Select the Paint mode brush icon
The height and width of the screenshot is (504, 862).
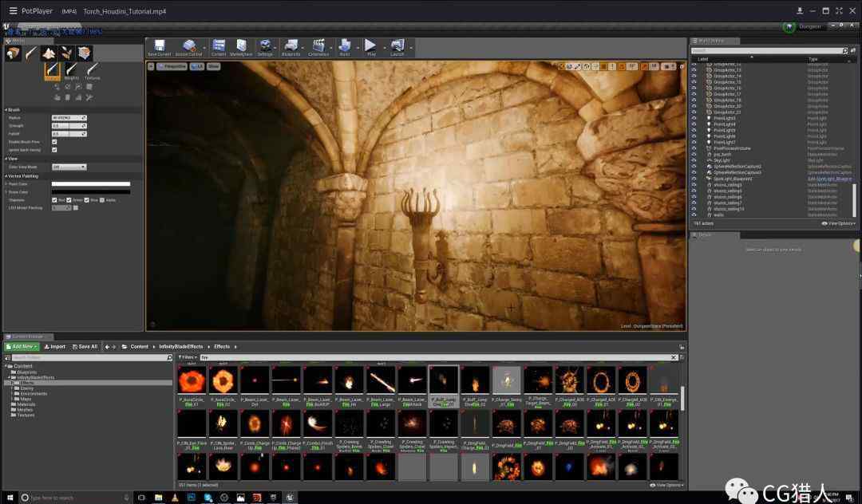31,53
